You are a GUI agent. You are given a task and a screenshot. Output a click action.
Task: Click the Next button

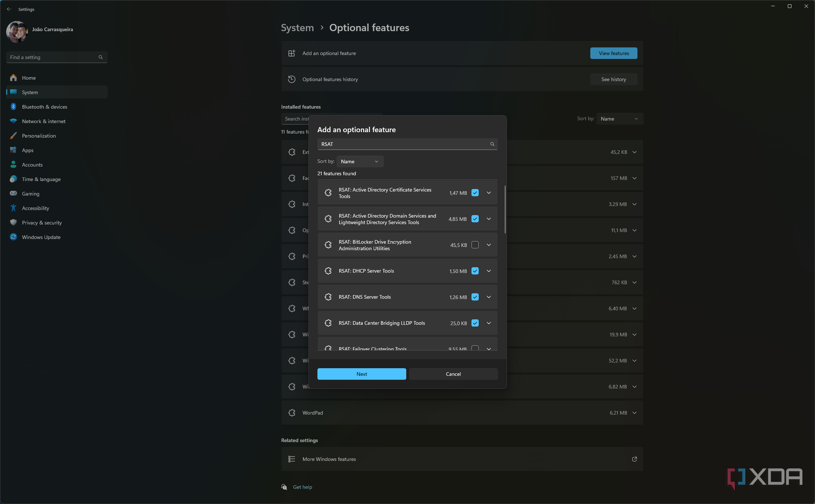[x=362, y=374]
